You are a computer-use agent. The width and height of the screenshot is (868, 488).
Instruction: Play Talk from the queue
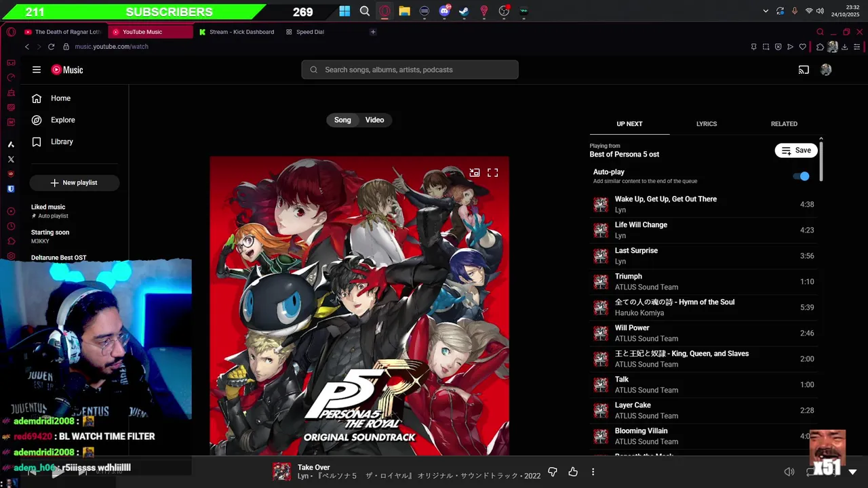point(703,385)
